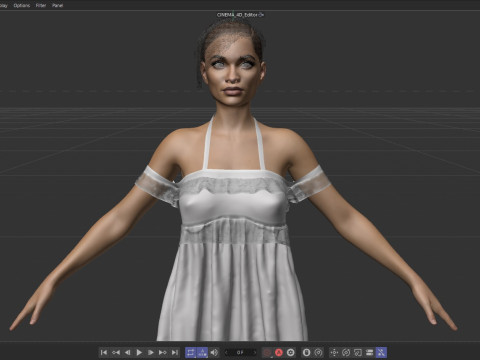Screen dimensions: 480x360
Task: Increase frame with right arrow
Action: pyautogui.click(x=255, y=352)
